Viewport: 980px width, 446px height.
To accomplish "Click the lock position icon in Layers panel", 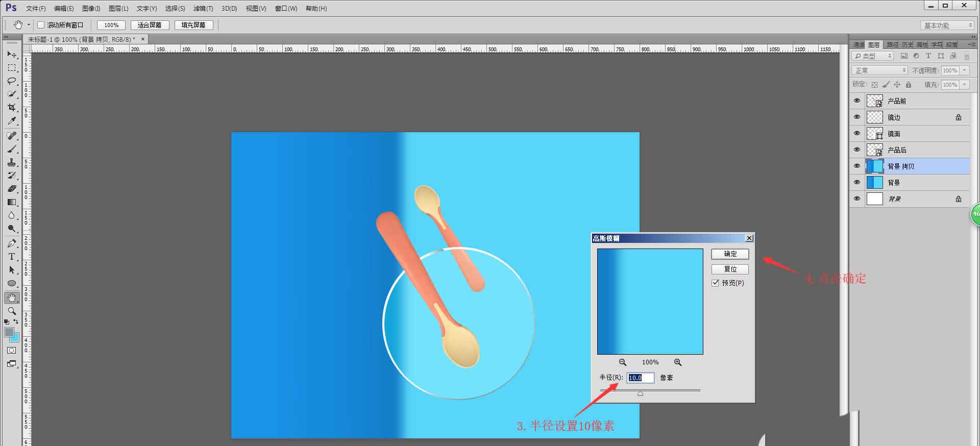I will tap(897, 85).
